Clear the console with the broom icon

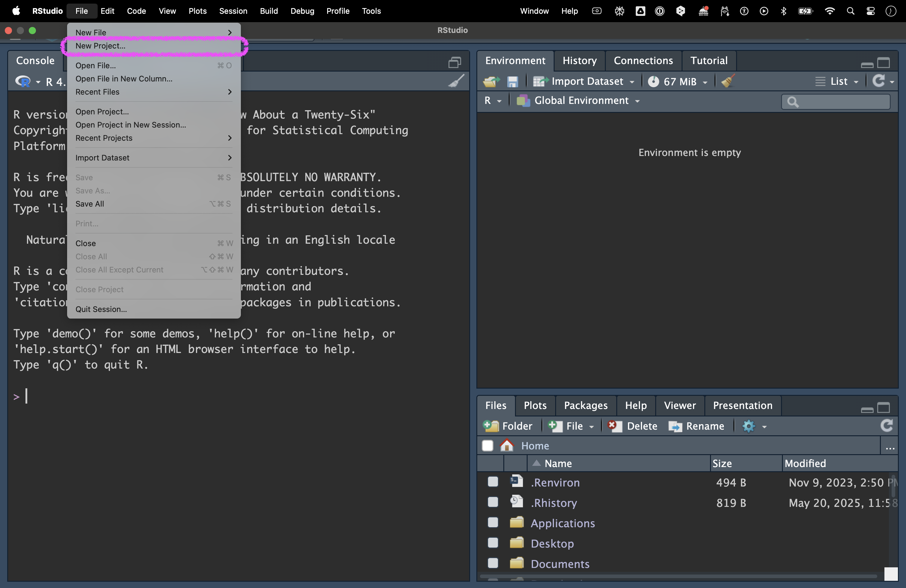pos(456,81)
